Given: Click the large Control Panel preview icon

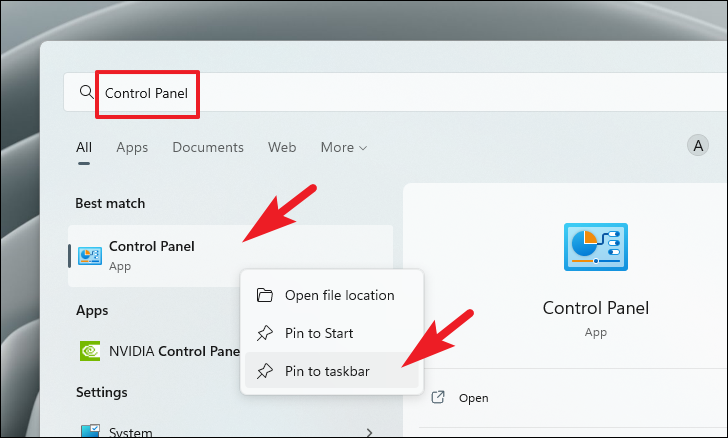Looking at the screenshot, I should pos(596,247).
